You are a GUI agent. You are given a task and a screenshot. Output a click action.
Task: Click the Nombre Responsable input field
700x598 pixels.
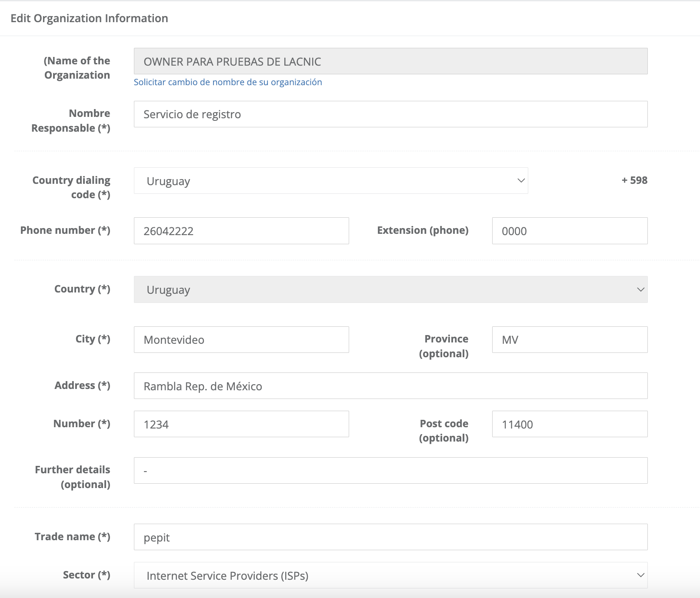[x=390, y=114]
